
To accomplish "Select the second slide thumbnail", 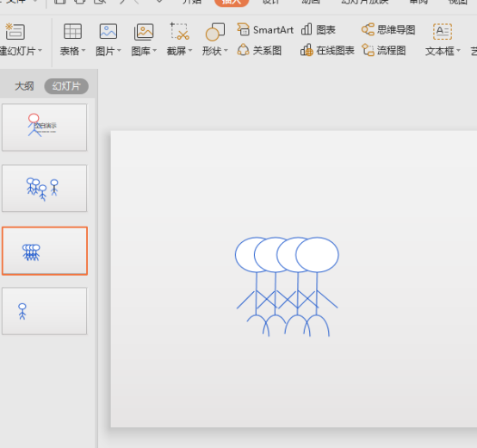I will 45,189.
